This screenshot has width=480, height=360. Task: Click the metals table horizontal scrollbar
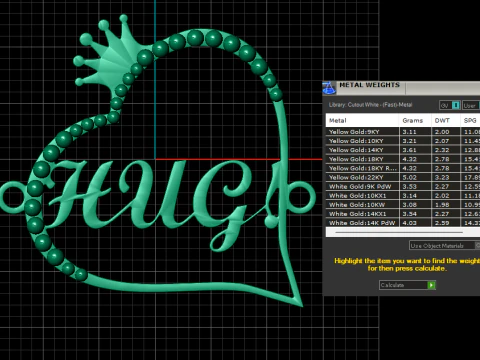pos(399,232)
